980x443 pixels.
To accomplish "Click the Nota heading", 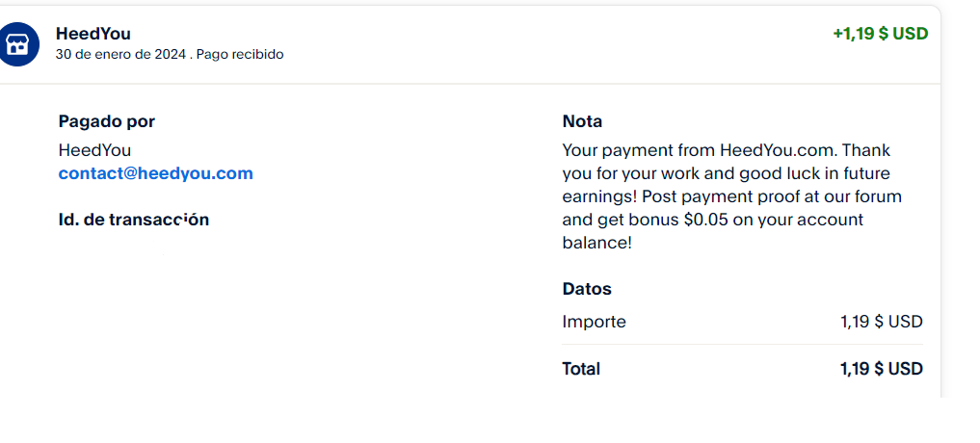I will coord(582,121).
